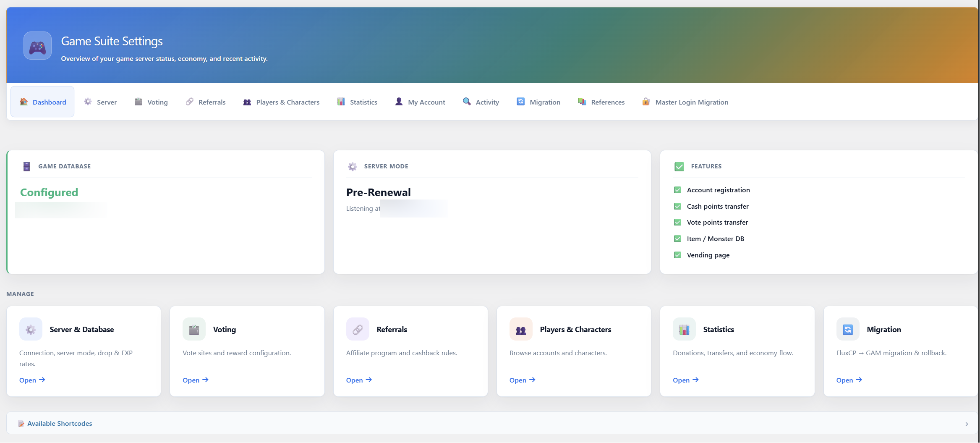Click the Migration refresh tab icon

coord(520,102)
